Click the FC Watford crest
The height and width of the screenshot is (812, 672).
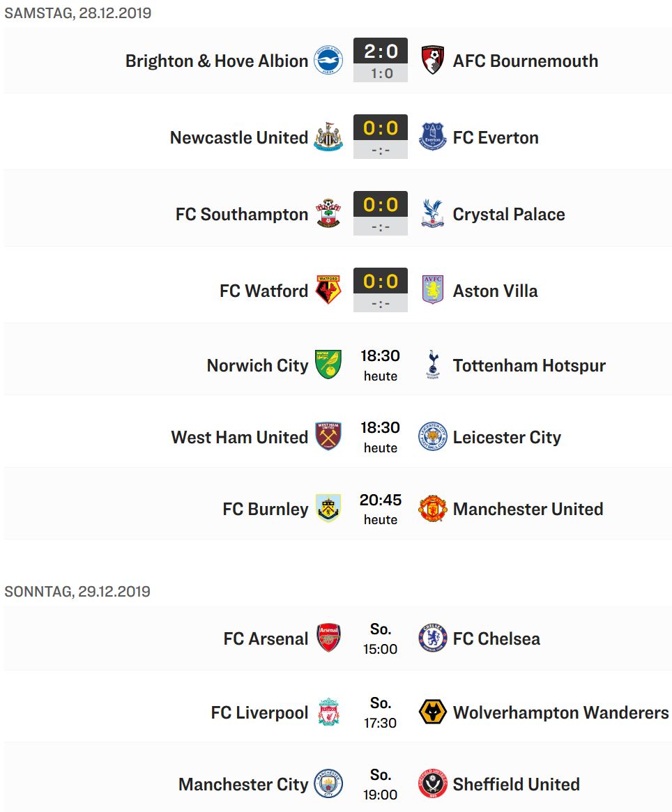(328, 290)
